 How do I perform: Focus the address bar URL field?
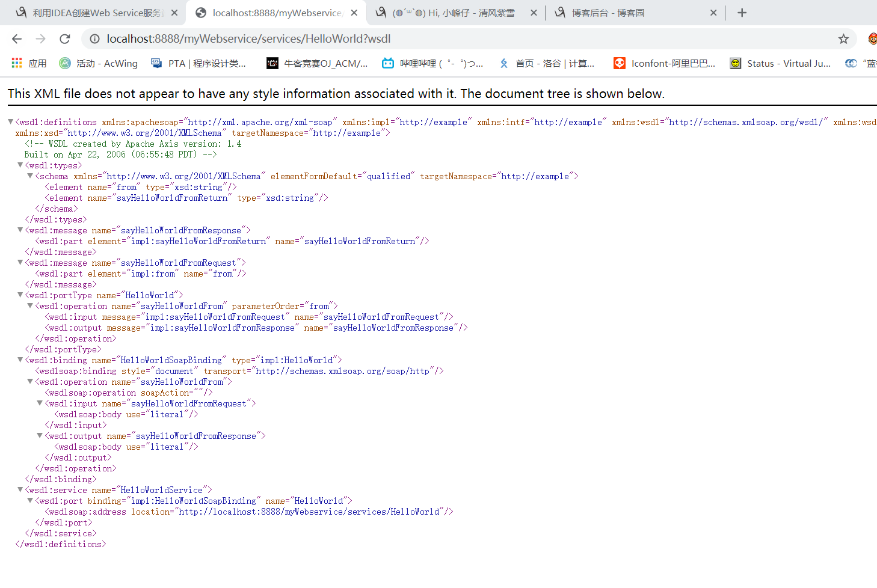click(x=469, y=39)
